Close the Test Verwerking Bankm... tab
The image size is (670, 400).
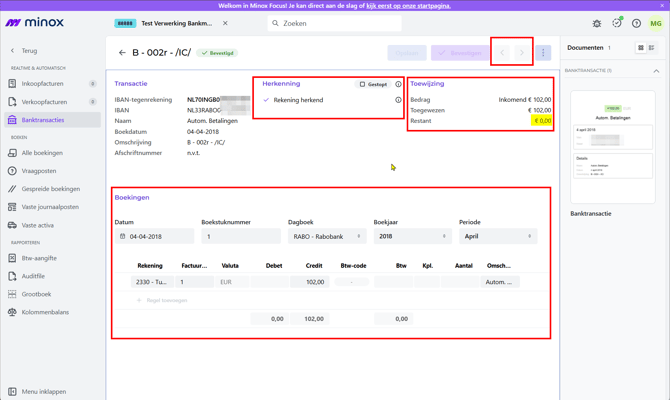tap(225, 23)
